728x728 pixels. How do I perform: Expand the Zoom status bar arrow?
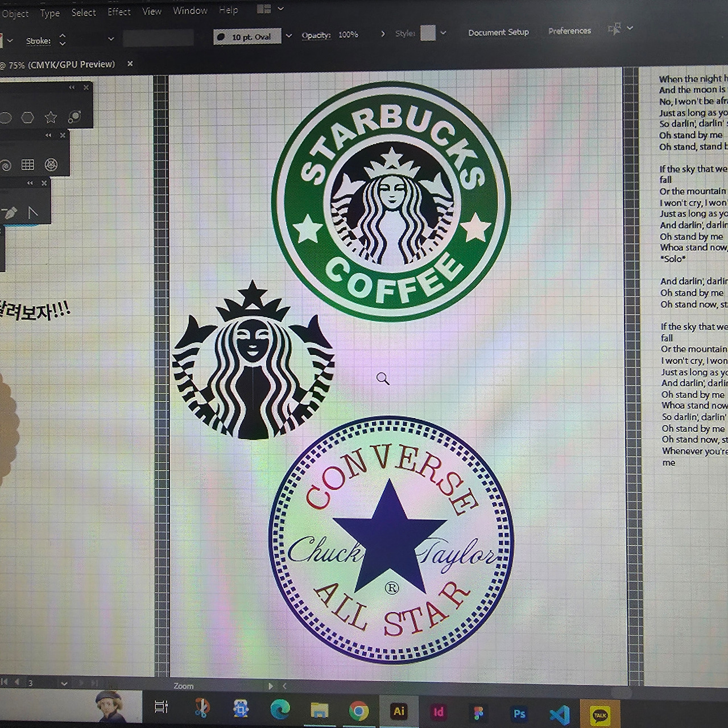270,686
